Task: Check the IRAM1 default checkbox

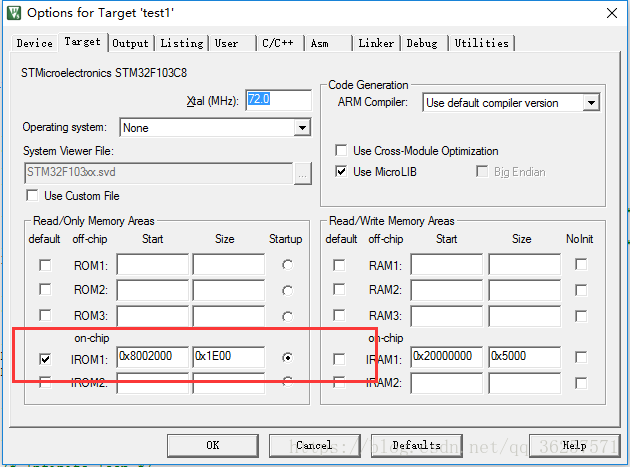Action: click(x=339, y=359)
